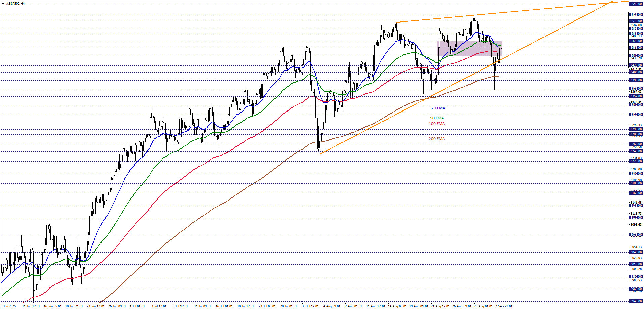Click the 6320.00 price level label
This screenshot has width=644, height=310.
coord(636,115)
